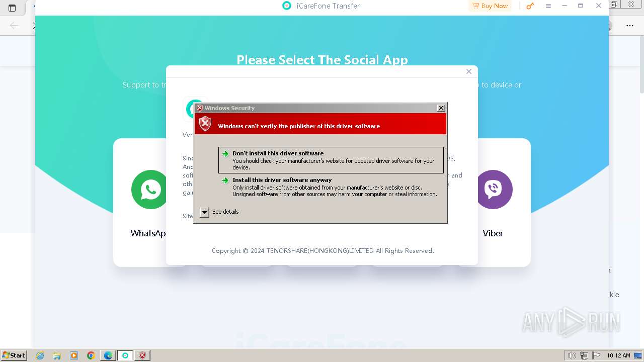Open Internet Explorer from taskbar
Screen dimensions: 644x362
tap(40, 355)
